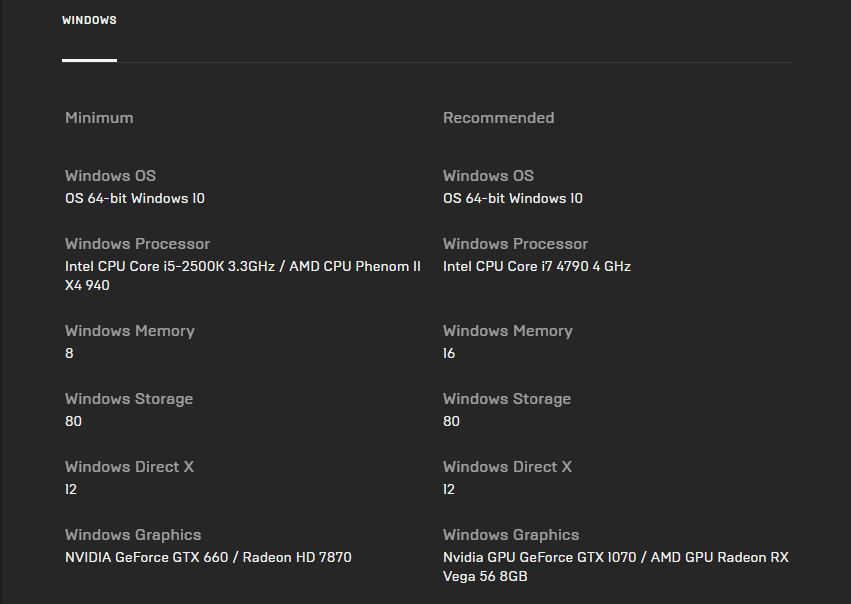Click NVIDIA GeForce GTX 660 graphics text
The height and width of the screenshot is (604, 851).
208,557
